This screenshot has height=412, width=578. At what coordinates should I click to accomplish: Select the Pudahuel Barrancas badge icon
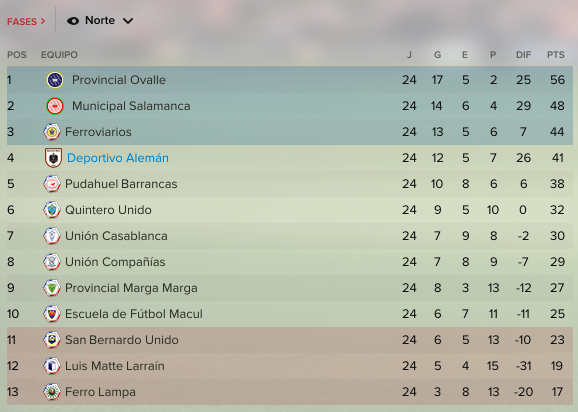pyautogui.click(x=52, y=184)
